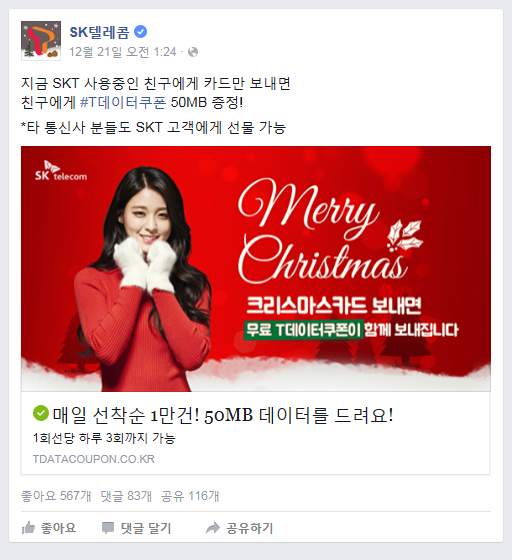
Task: Open the #T데이터쿠폰 hashtag
Action: [x=123, y=103]
